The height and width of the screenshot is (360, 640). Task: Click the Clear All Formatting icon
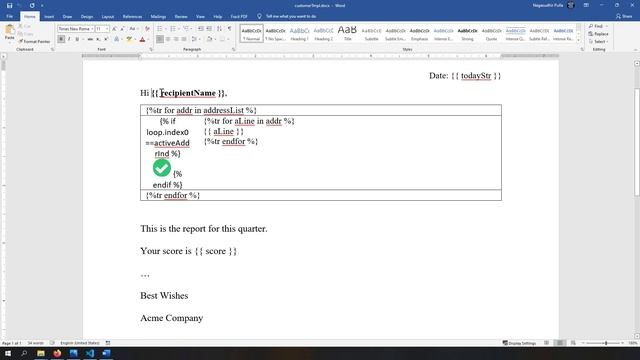click(x=147, y=29)
